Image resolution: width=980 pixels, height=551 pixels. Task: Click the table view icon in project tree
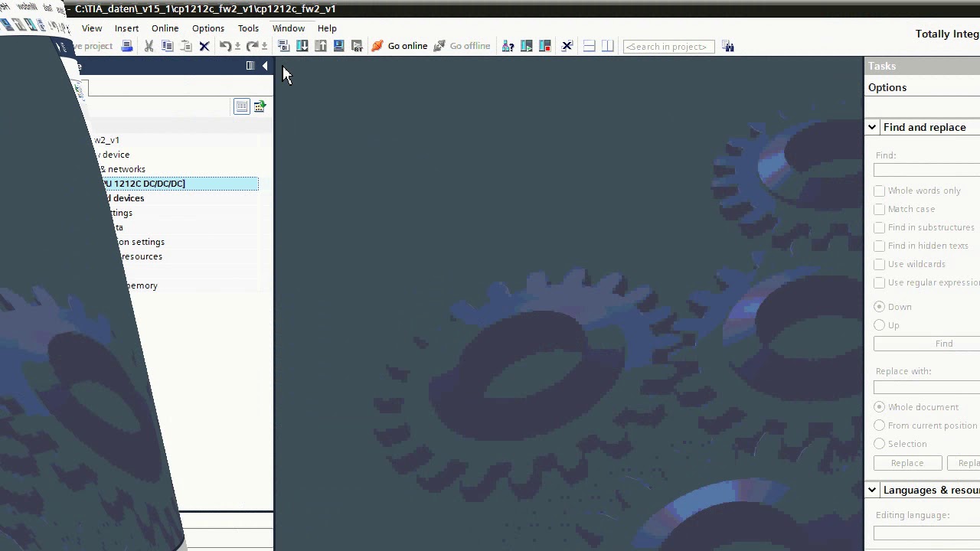pyautogui.click(x=241, y=106)
